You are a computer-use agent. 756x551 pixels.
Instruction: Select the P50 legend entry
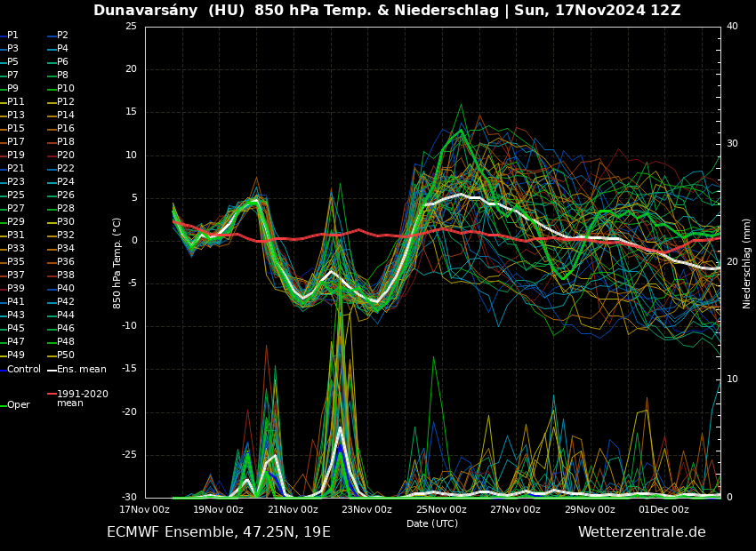point(66,355)
